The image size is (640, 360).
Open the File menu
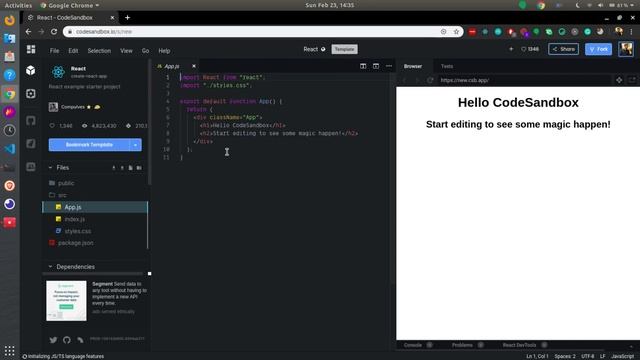[54, 51]
